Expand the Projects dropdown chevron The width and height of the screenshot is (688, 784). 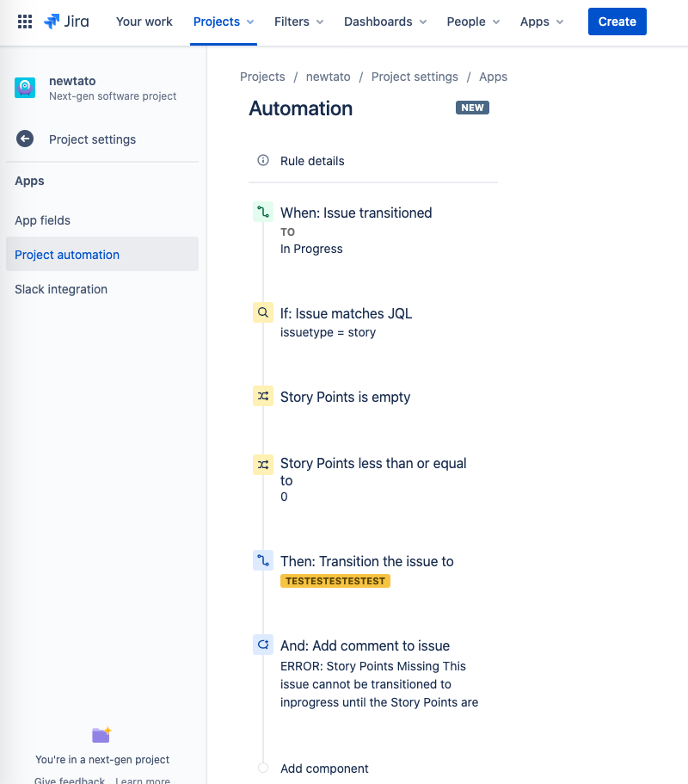[250, 22]
